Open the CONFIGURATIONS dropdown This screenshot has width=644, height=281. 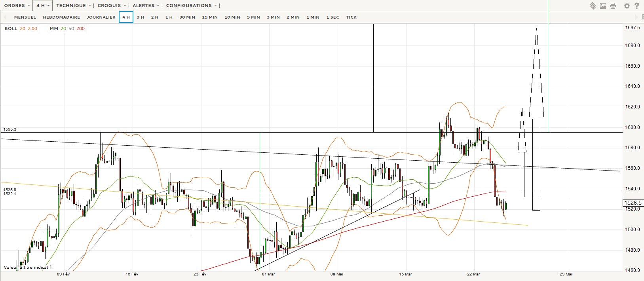click(x=192, y=6)
